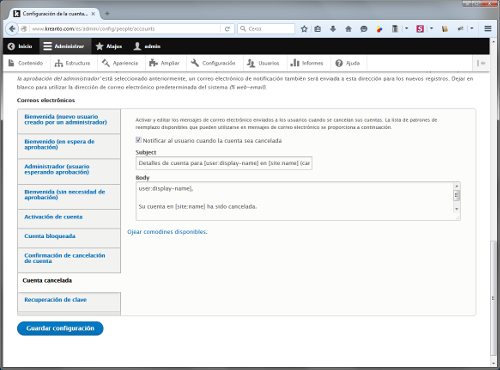Bookmark this page with the star icon
Screen dimensions: 500x370
tap(304, 29)
